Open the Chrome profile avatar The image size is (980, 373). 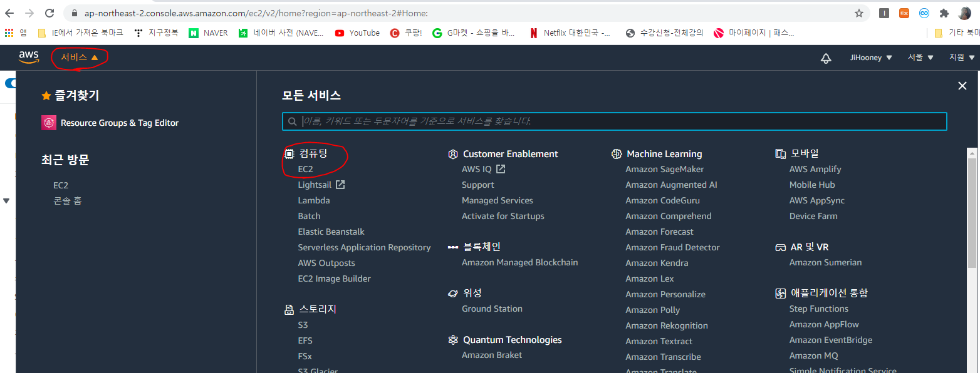tap(964, 13)
